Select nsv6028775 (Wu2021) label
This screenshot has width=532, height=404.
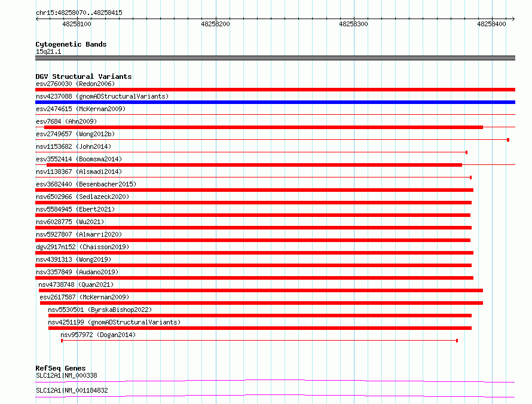(70, 222)
